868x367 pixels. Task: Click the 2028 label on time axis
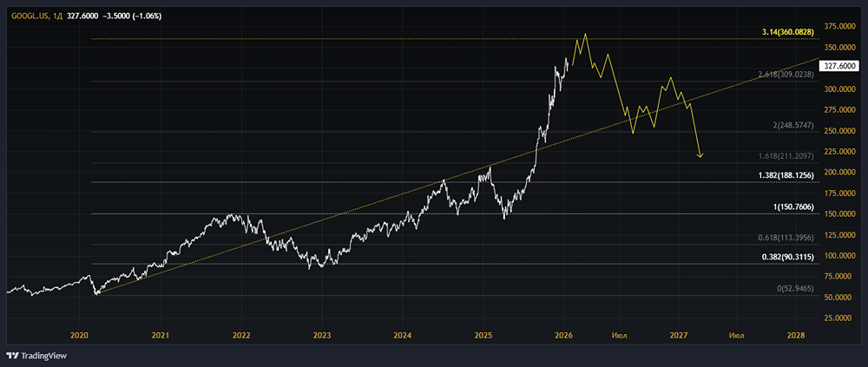point(796,336)
